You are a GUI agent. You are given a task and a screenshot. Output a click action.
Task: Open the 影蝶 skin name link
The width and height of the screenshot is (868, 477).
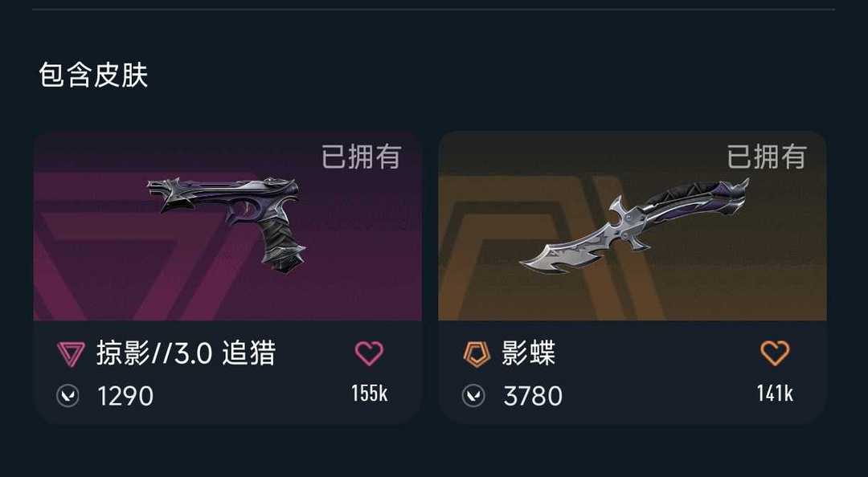tap(529, 353)
